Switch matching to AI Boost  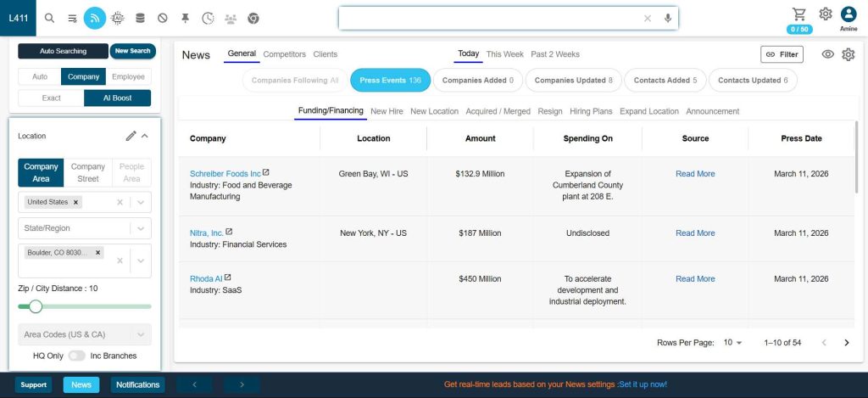(x=117, y=98)
